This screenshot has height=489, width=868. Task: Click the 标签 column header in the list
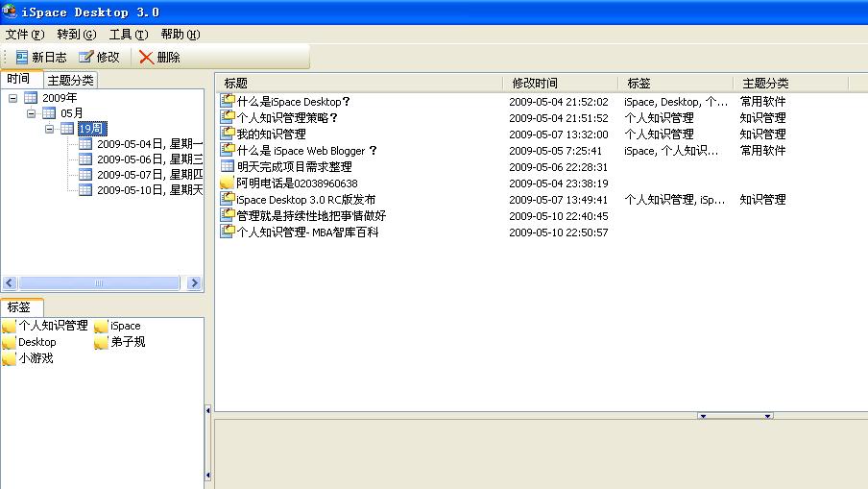click(676, 83)
